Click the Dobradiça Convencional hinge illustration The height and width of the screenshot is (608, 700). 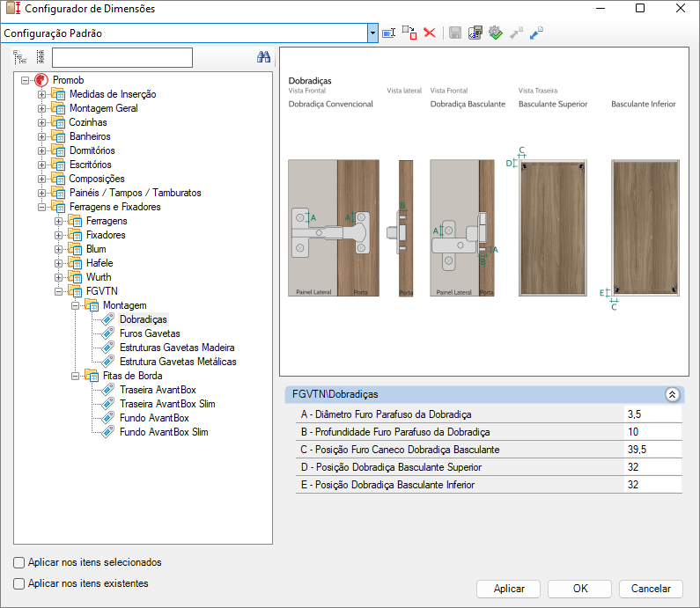click(x=334, y=228)
